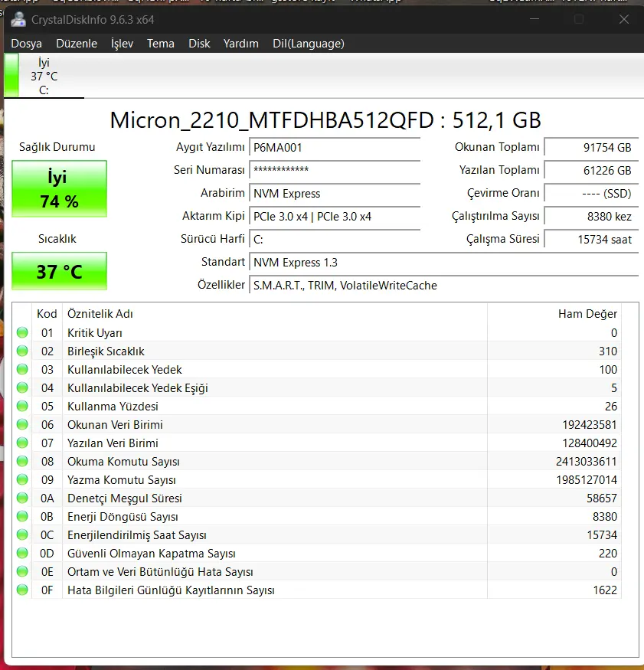Select the Güvenli Olmayan Kapatma Sayısı attribute name

[x=152, y=554]
